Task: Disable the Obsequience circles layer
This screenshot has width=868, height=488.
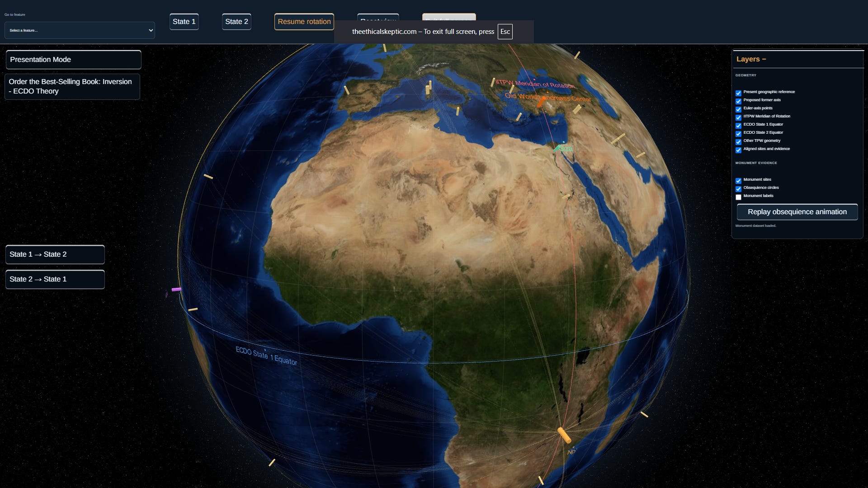Action: pyautogui.click(x=738, y=189)
